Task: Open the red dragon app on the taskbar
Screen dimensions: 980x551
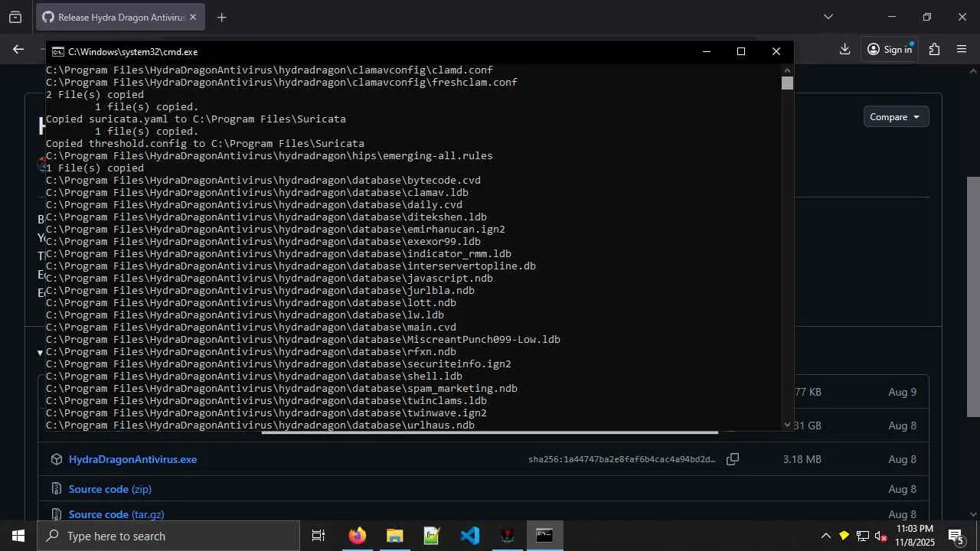Action: 507,536
